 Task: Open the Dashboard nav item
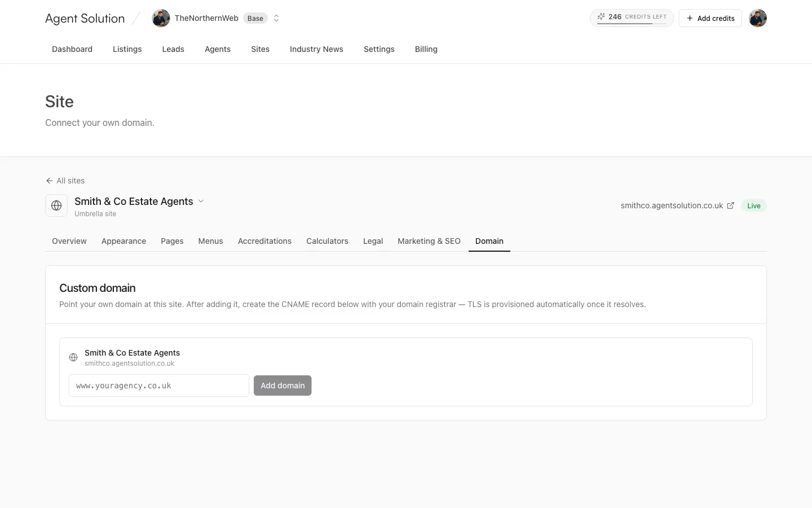click(72, 49)
